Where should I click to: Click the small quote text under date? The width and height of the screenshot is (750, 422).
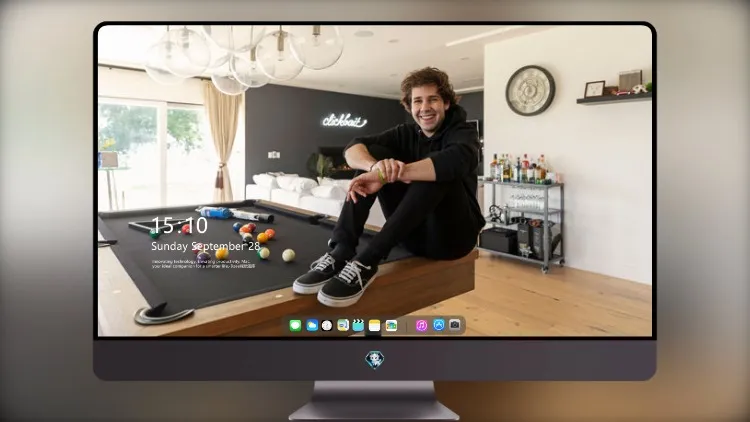tap(204, 264)
